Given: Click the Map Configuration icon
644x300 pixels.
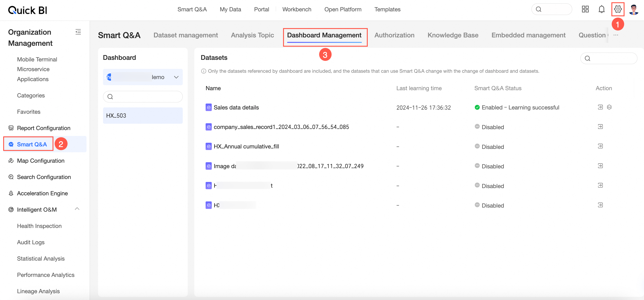Looking at the screenshot, I should [x=11, y=161].
